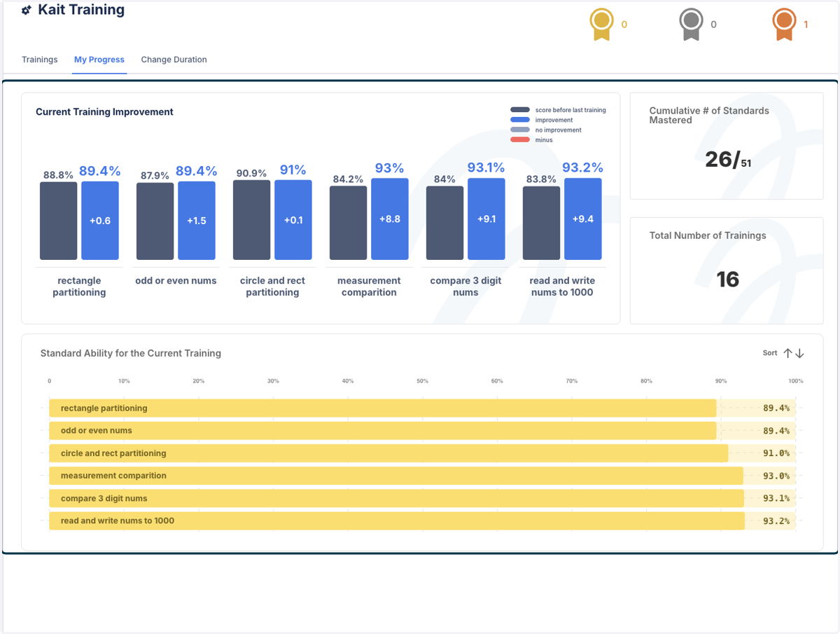Click the 26/51 standards mastered value
The height and width of the screenshot is (634, 840).
(728, 160)
